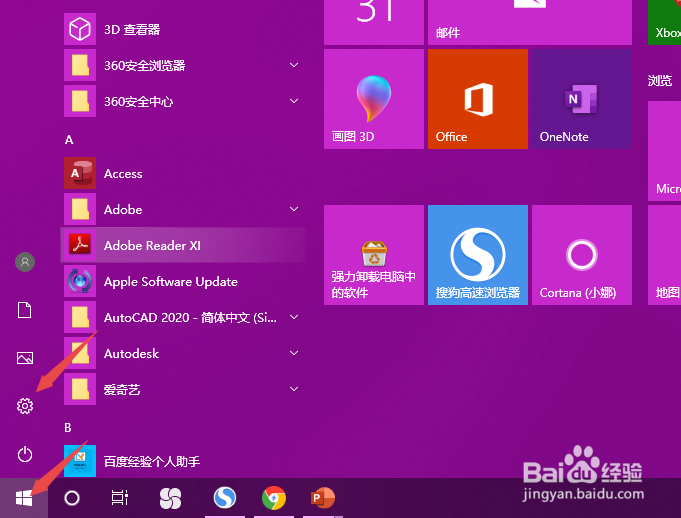The image size is (681, 518).
Task: Open PowerPoint from the taskbar
Action: pos(323,498)
